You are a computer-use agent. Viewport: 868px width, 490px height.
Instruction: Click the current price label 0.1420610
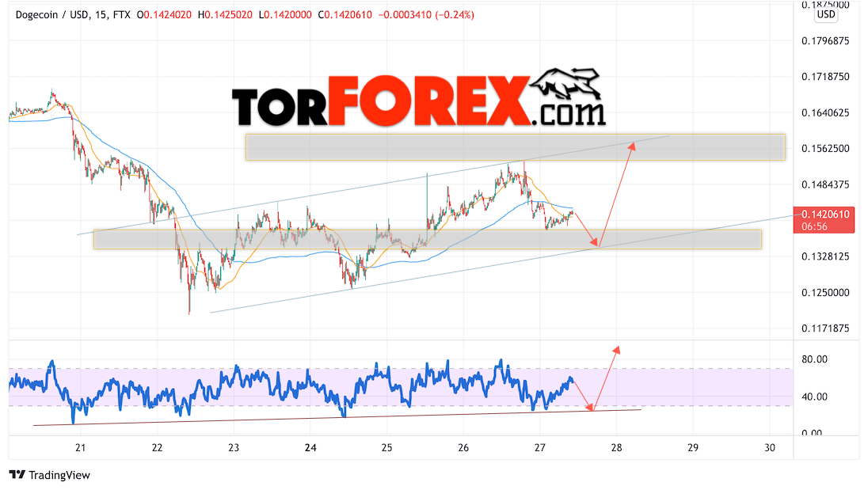pos(824,215)
